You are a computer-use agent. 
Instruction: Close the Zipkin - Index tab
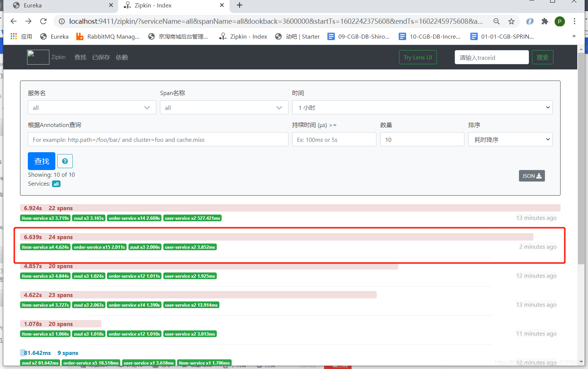pos(222,5)
